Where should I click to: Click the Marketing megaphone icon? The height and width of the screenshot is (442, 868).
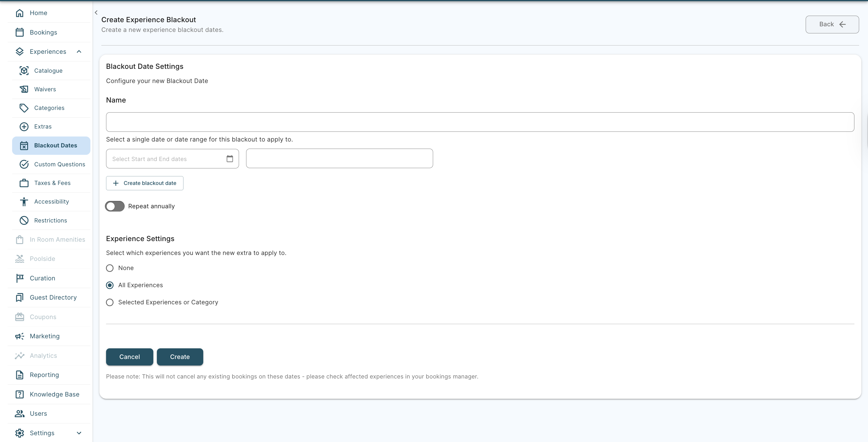pyautogui.click(x=19, y=336)
